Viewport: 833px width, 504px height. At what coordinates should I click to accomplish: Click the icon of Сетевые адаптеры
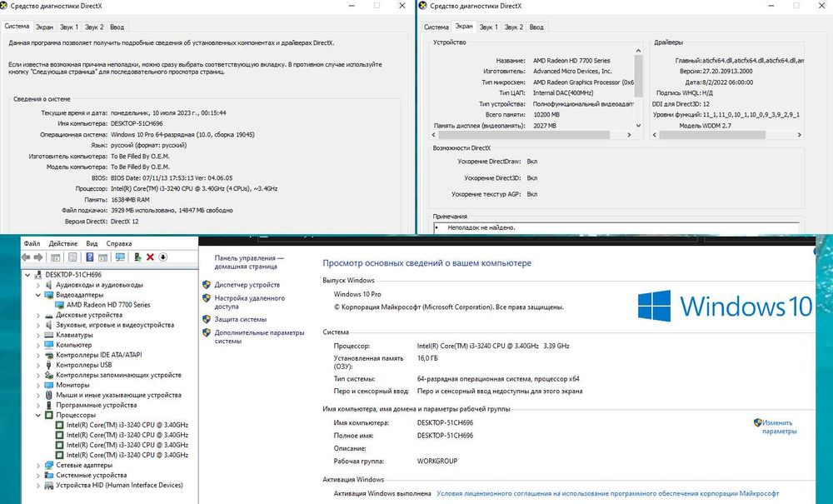click(x=49, y=465)
